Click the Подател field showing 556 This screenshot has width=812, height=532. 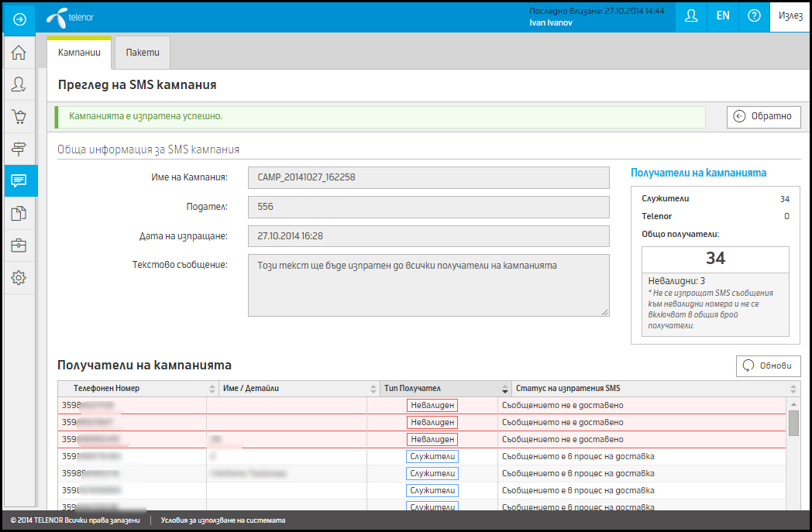[x=428, y=207]
